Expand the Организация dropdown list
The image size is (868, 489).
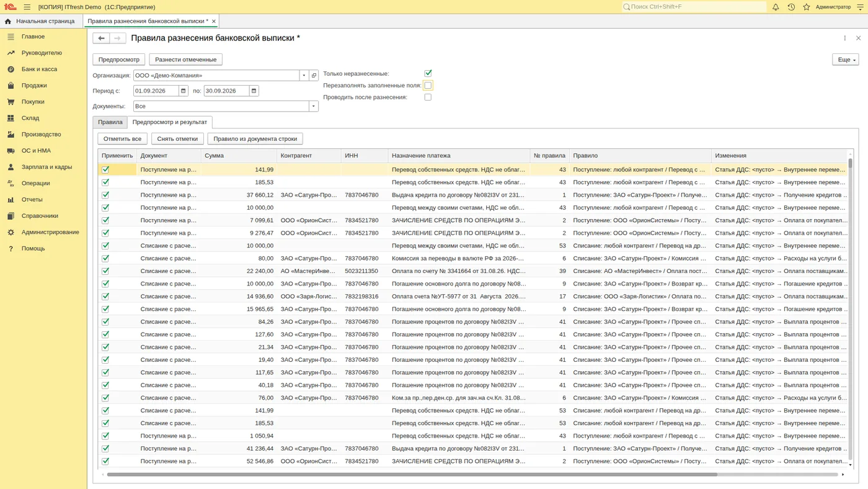pyautogui.click(x=304, y=76)
